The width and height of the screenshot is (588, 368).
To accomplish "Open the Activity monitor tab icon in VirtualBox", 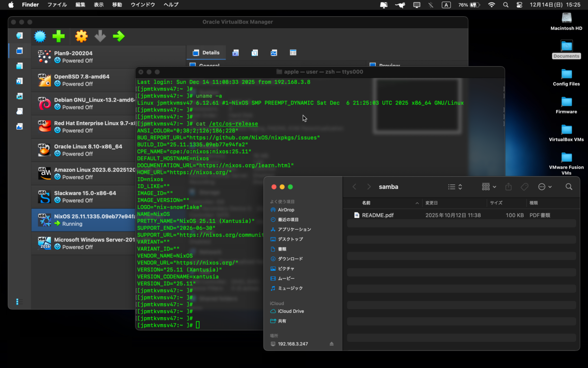I will 274,53.
